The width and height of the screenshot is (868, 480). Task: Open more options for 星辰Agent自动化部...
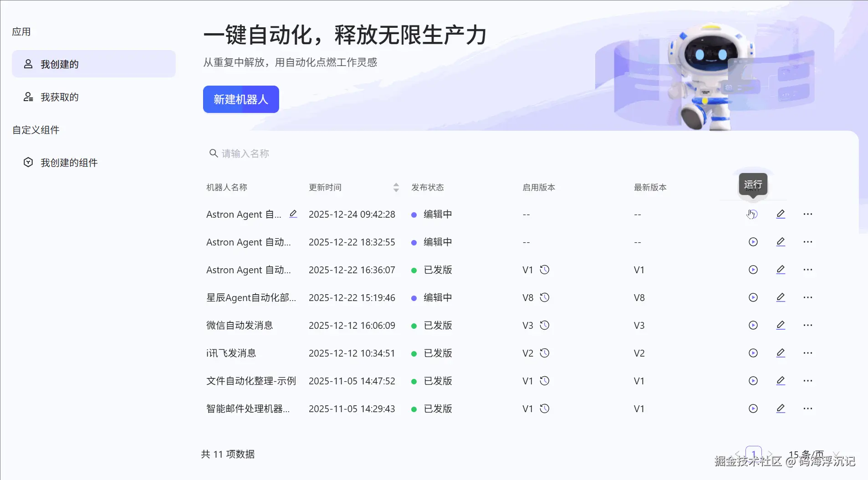[808, 297]
